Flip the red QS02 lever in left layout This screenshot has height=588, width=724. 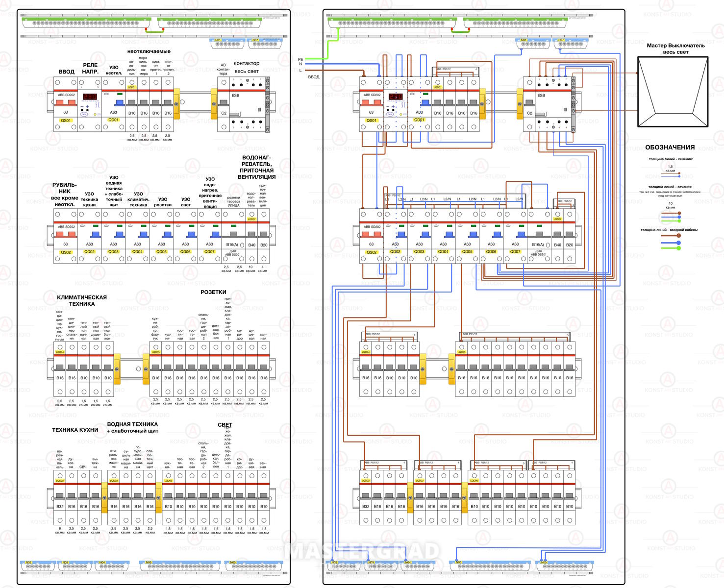coord(66,235)
